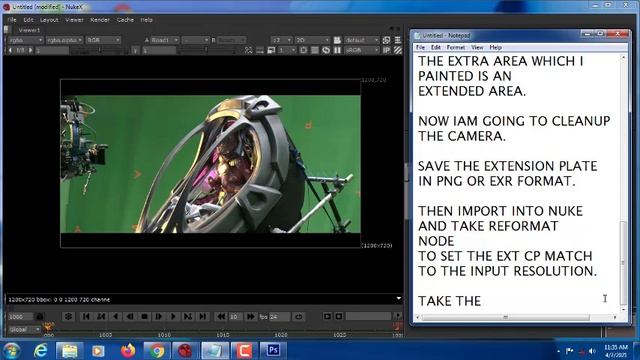Adjust the gain slider
Image resolution: width=640 pixels, height=360 pixels.
(x=100, y=50)
